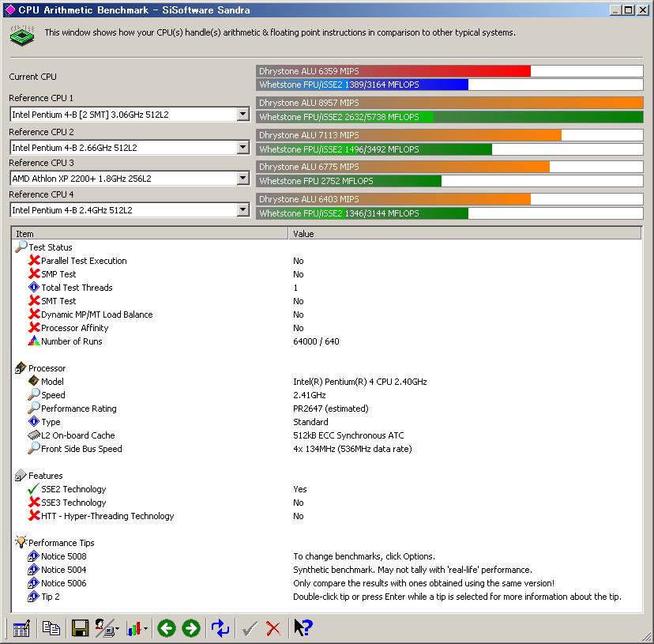Click the Test Status magnifier icon

pyautogui.click(x=21, y=247)
